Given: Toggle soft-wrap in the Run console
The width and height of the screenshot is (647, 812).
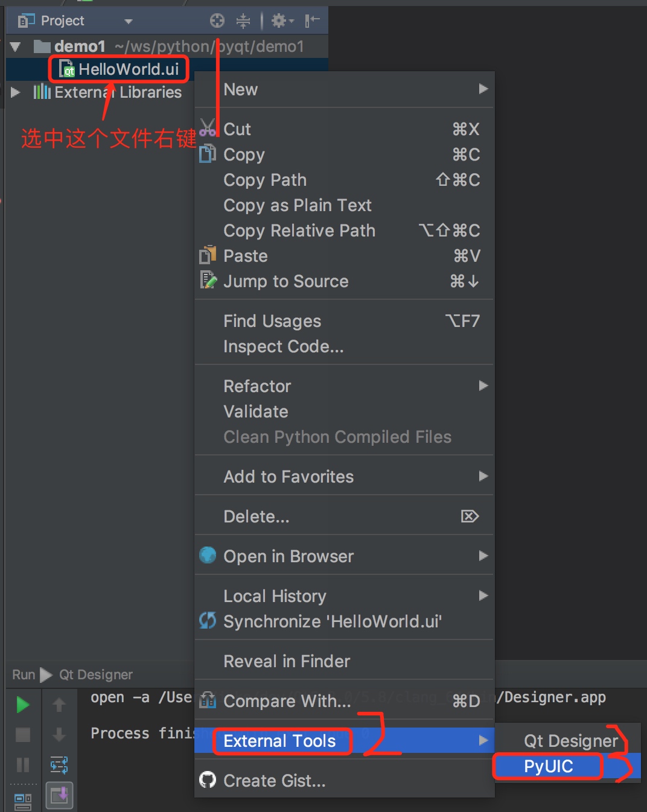Looking at the screenshot, I should coord(59,765).
